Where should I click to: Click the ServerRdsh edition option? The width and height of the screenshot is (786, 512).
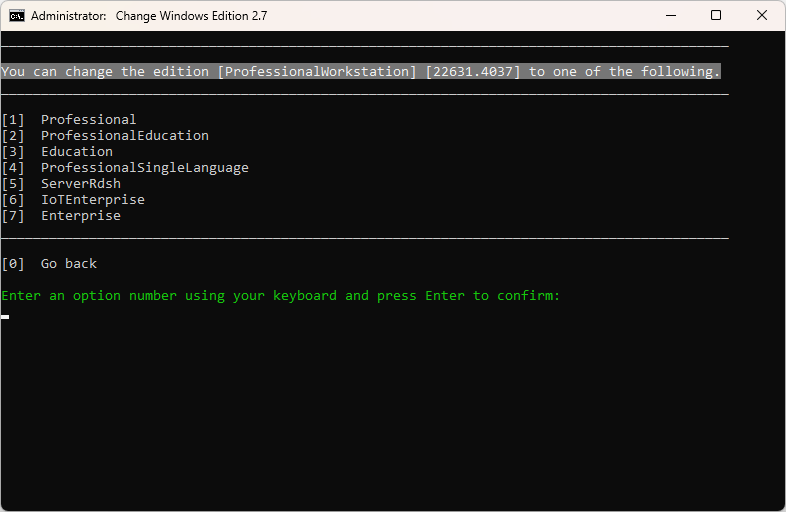(x=80, y=184)
